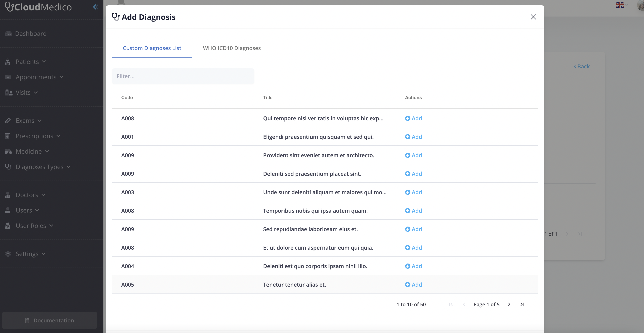Click the Users icon in the sidebar
Viewport: 644px width, 333px height.
coord(8,210)
